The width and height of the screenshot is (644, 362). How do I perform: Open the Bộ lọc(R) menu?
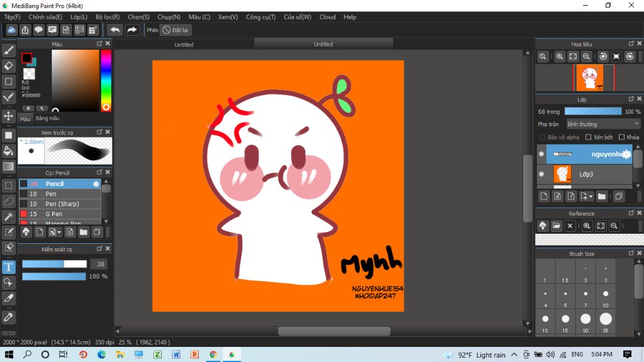click(107, 17)
